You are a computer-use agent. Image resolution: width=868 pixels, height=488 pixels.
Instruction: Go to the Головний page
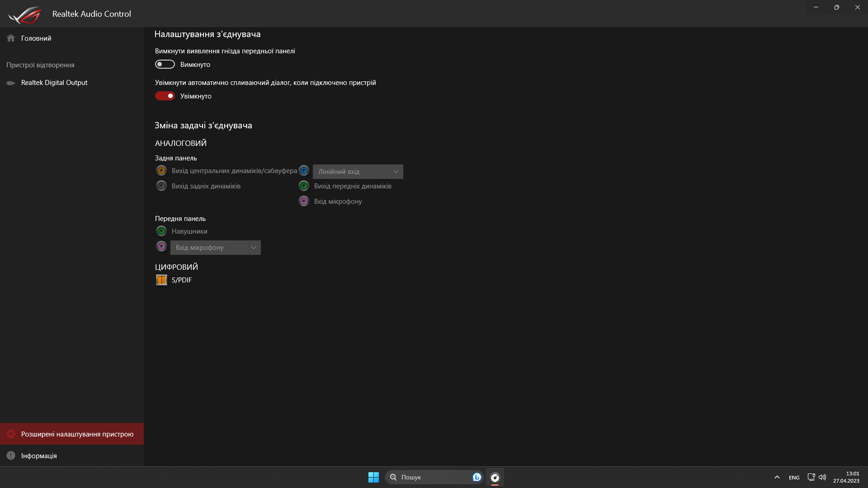coord(72,38)
